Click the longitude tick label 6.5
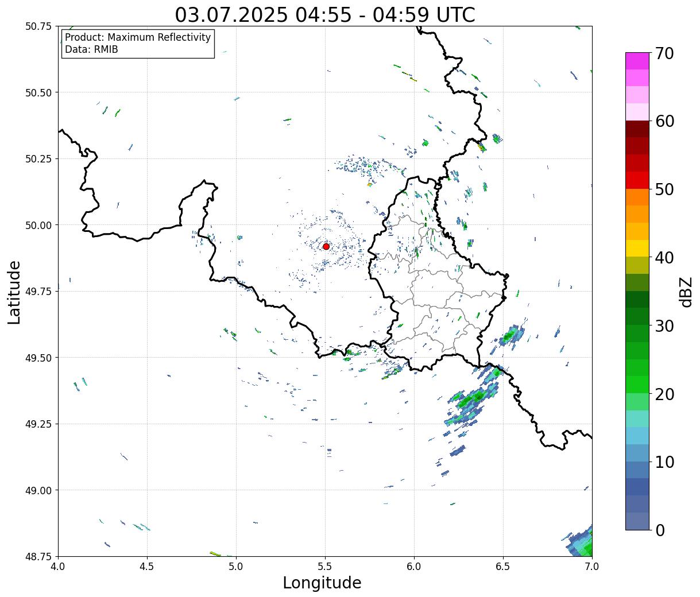This screenshot has height=597, width=700. (x=503, y=567)
